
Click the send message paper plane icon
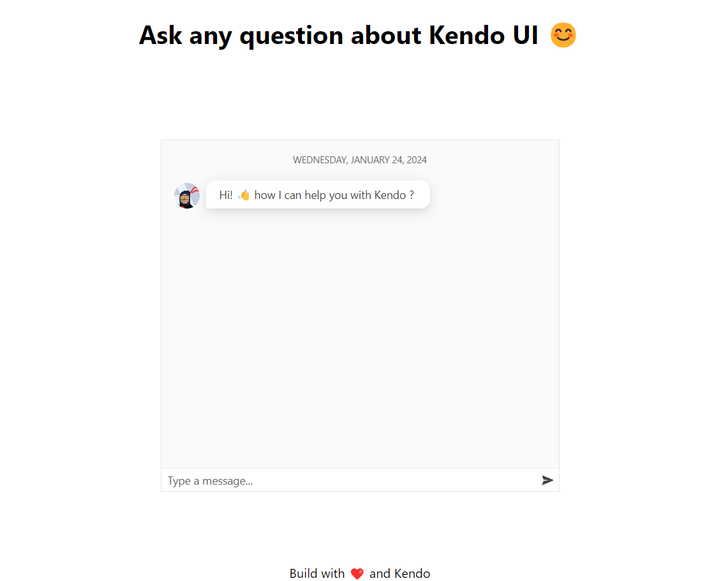(x=547, y=480)
